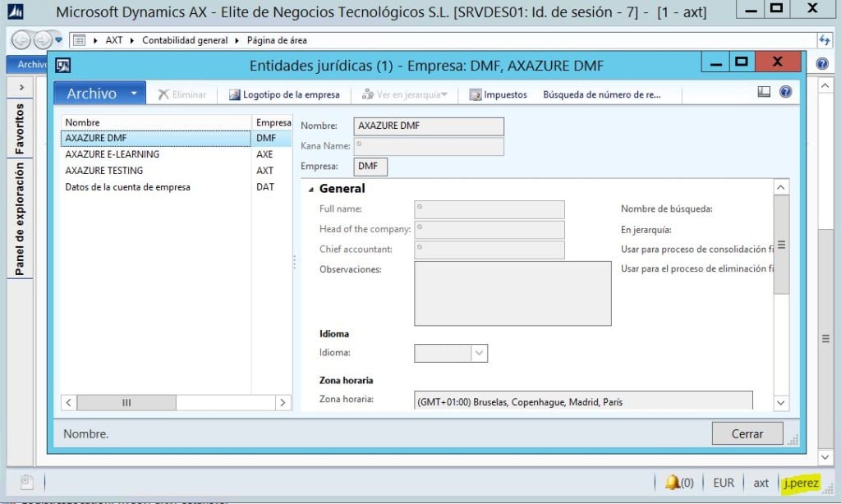Click the Cerrar button

747,433
